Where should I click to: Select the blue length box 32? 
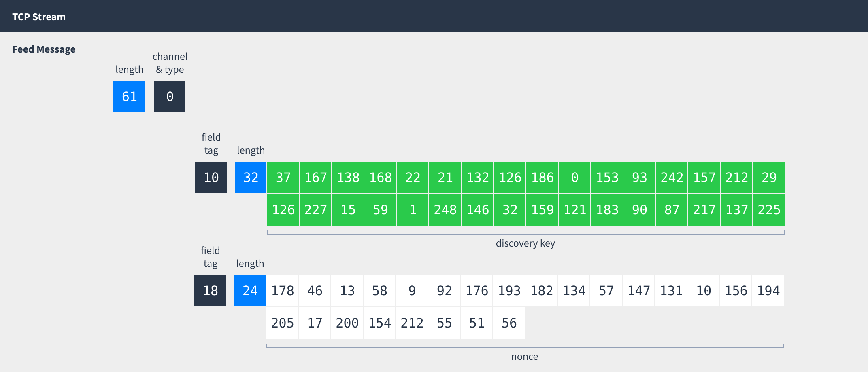251,178
